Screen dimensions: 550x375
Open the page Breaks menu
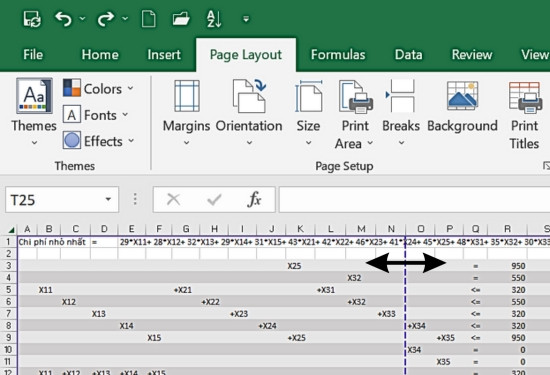[401, 113]
